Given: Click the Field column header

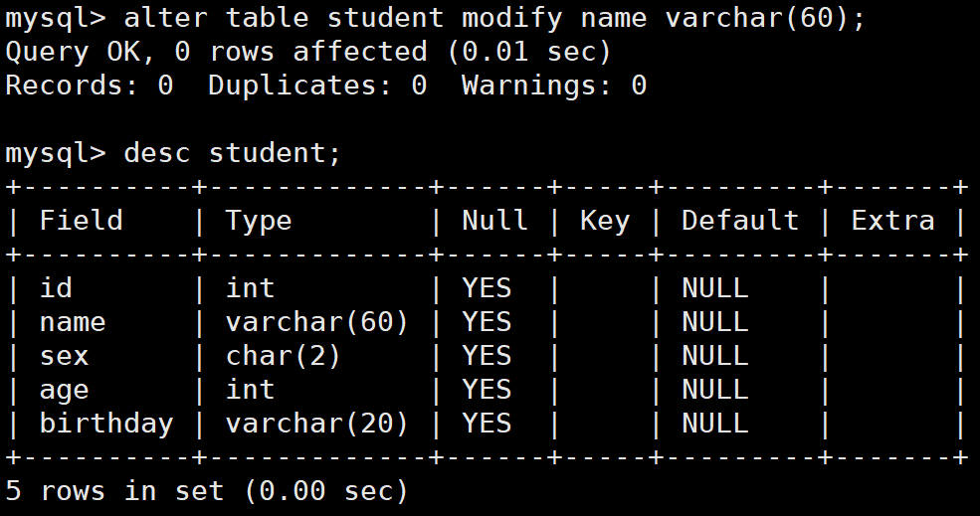Looking at the screenshot, I should click(82, 221).
